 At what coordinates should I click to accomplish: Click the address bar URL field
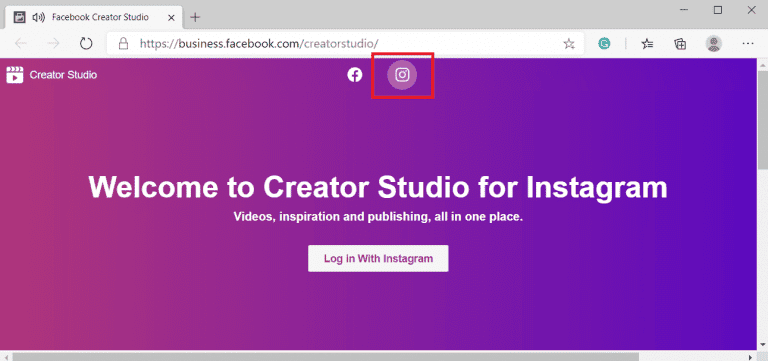point(345,44)
